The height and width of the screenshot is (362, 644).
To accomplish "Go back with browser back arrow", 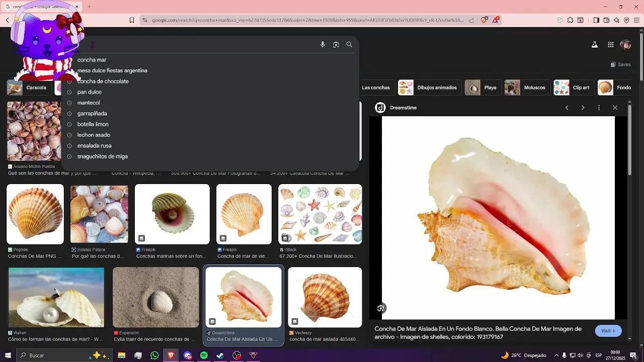I will click(x=8, y=20).
